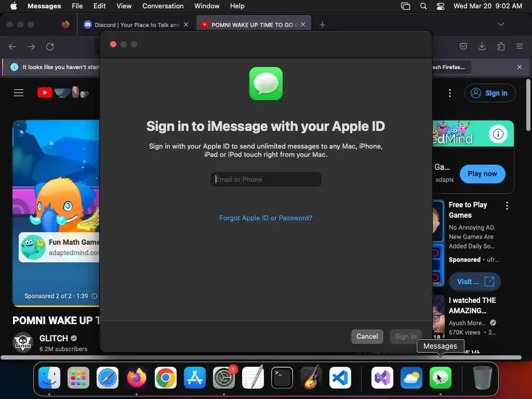The image size is (532, 399).
Task: Open the Window menu
Action: pos(207,6)
